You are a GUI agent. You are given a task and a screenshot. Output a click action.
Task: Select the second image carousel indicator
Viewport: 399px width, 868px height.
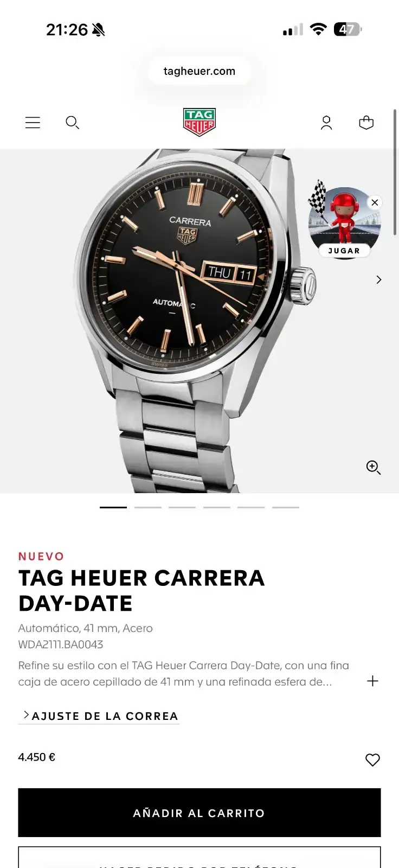coord(148,507)
